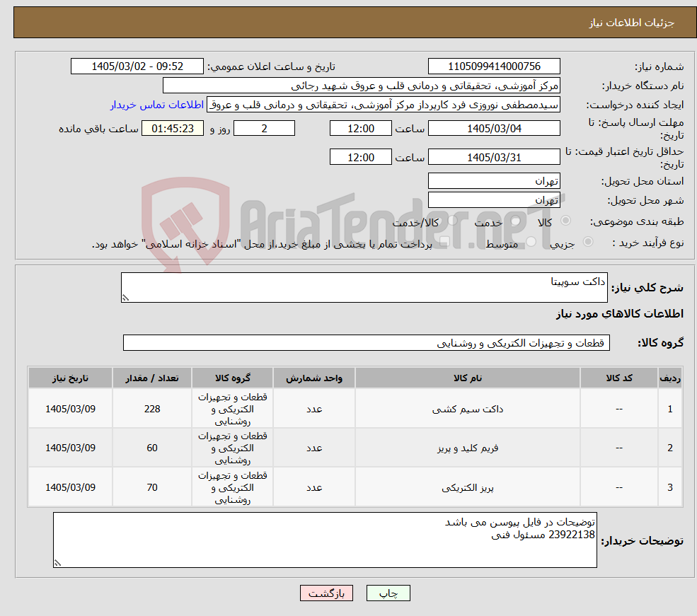Click unit cell عدد in داکت سیم کشی row
The image size is (697, 616).
314,409
